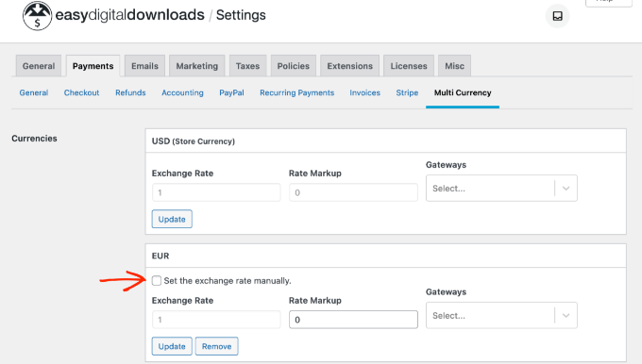Go to the Licenses tab
The height and width of the screenshot is (364, 642).
(x=409, y=66)
